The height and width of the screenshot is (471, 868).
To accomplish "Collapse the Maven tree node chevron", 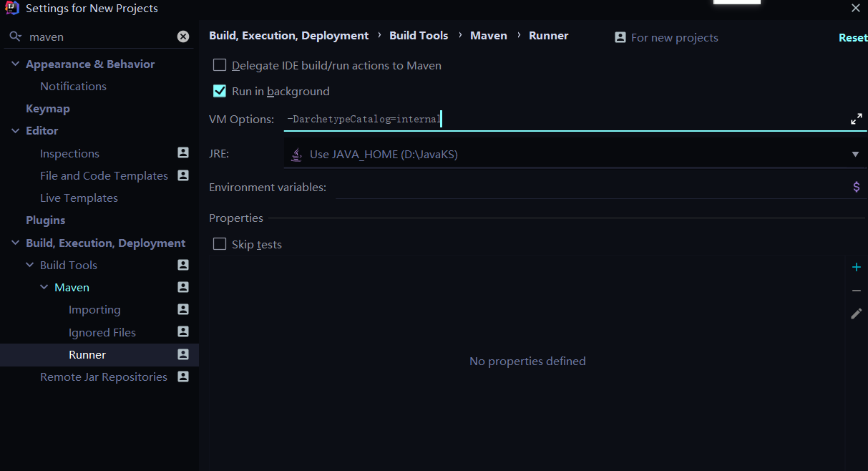I will [x=44, y=287].
